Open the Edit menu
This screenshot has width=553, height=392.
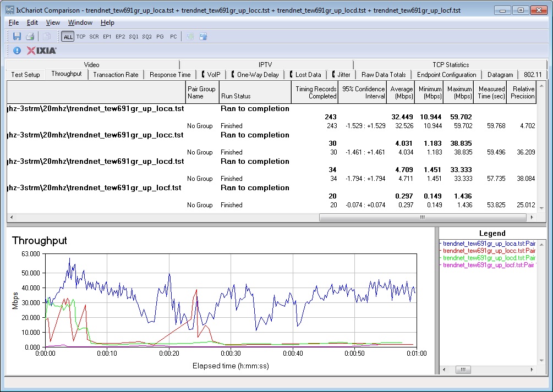[32, 23]
